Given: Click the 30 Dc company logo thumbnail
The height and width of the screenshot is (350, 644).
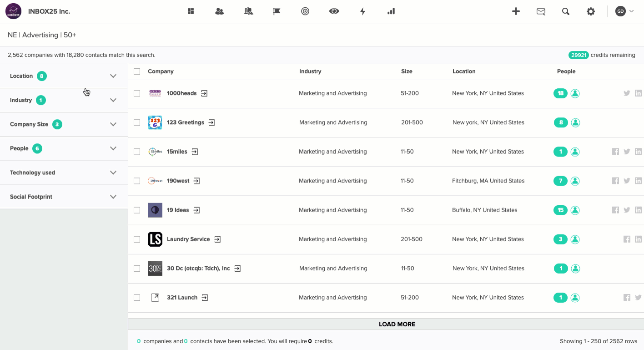Looking at the screenshot, I should [155, 268].
